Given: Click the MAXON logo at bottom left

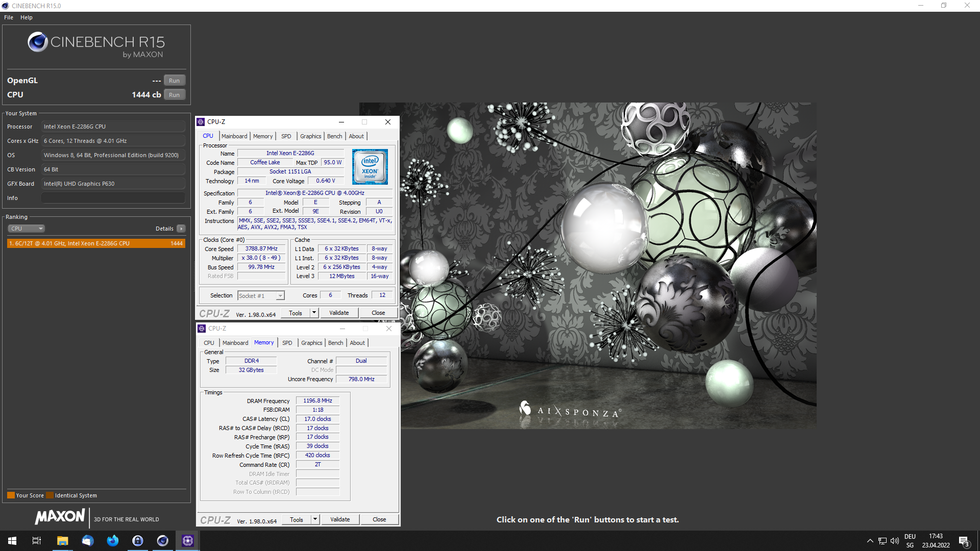Looking at the screenshot, I should (x=60, y=517).
